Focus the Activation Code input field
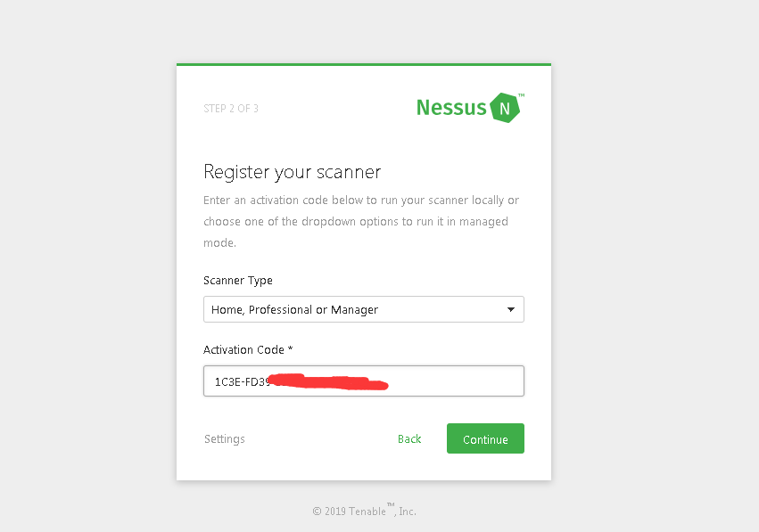The width and height of the screenshot is (759, 532). (x=363, y=381)
